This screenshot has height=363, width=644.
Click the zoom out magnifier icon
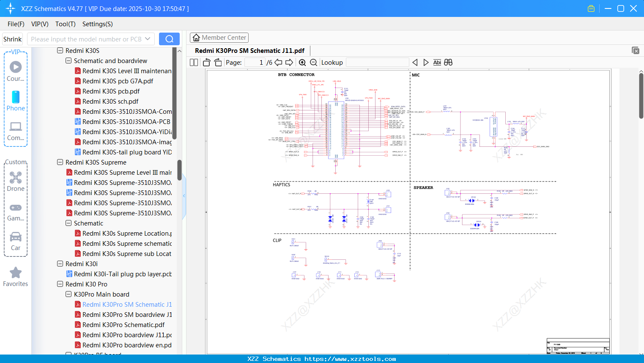click(x=313, y=63)
